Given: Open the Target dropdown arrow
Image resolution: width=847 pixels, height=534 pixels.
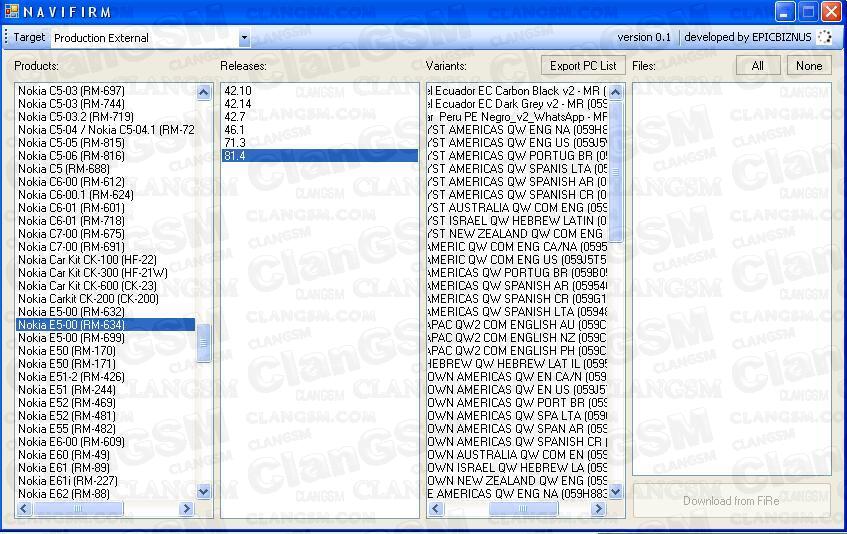Looking at the screenshot, I should click(x=244, y=38).
